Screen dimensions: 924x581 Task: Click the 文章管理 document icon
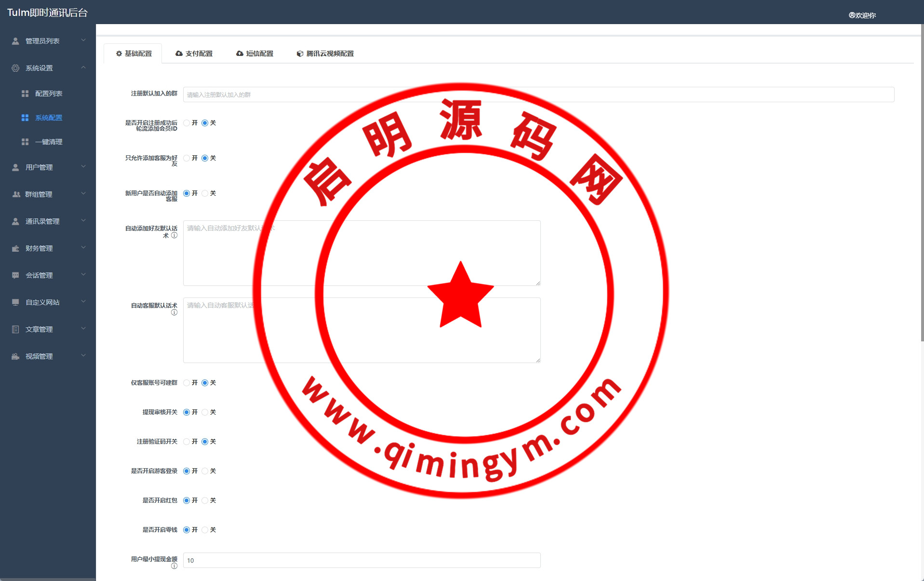tap(15, 329)
